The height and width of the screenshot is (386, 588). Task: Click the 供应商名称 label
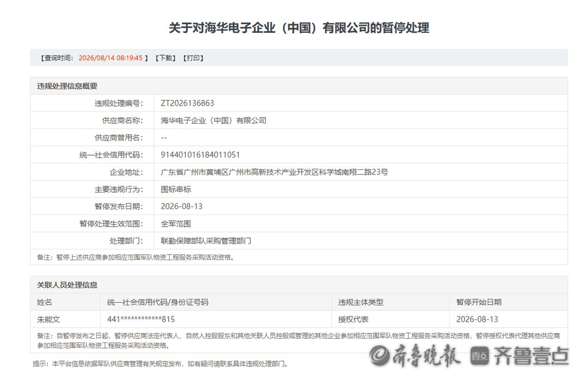[122, 120]
